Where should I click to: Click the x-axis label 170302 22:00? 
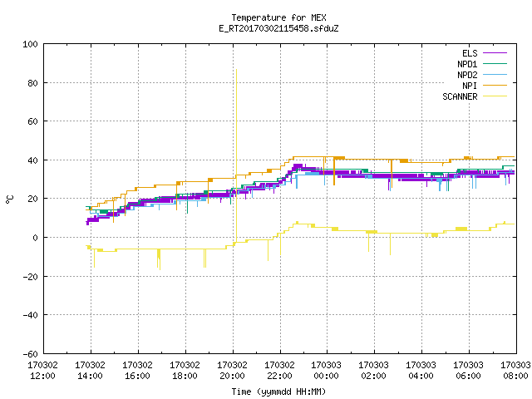point(279,371)
